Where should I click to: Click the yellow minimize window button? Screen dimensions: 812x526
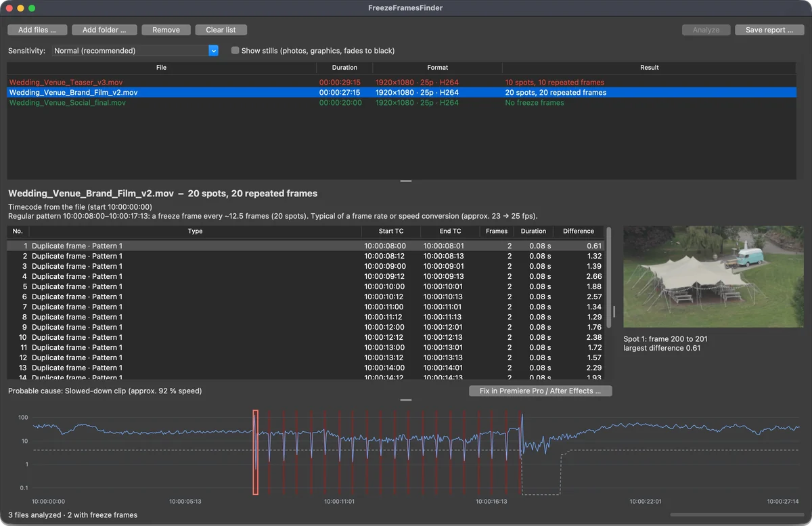[x=21, y=8]
